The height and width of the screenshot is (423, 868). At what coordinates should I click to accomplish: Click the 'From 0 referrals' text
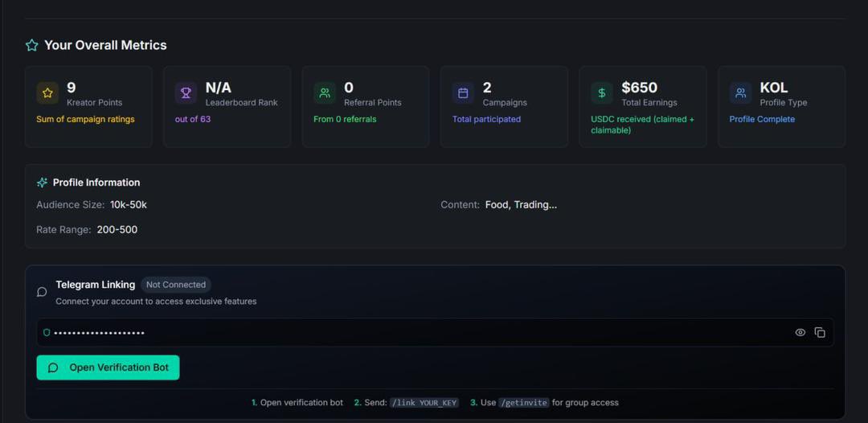pos(345,119)
